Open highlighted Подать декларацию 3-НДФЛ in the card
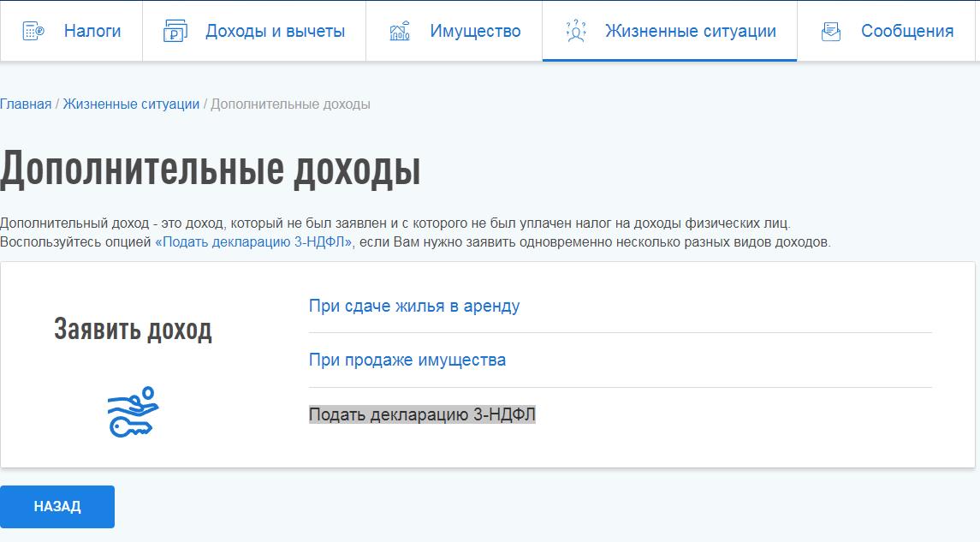Viewport: 980px width, 542px height. click(x=422, y=414)
